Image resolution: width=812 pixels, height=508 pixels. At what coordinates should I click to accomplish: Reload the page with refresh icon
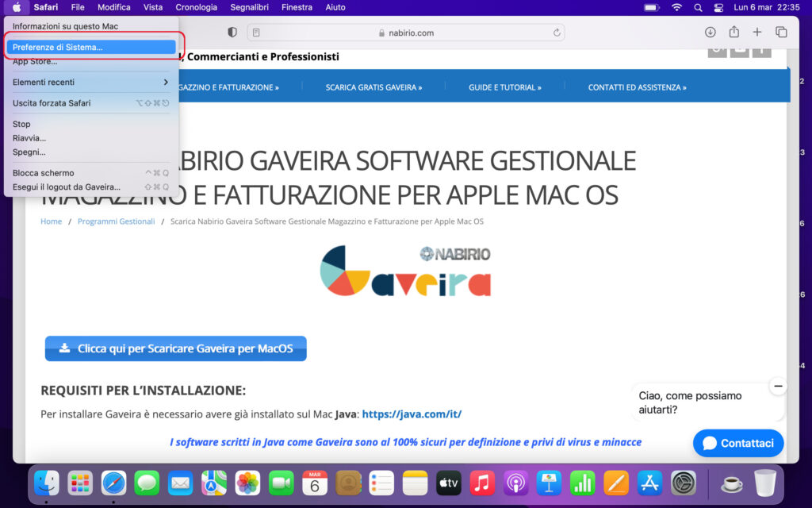coord(557,33)
